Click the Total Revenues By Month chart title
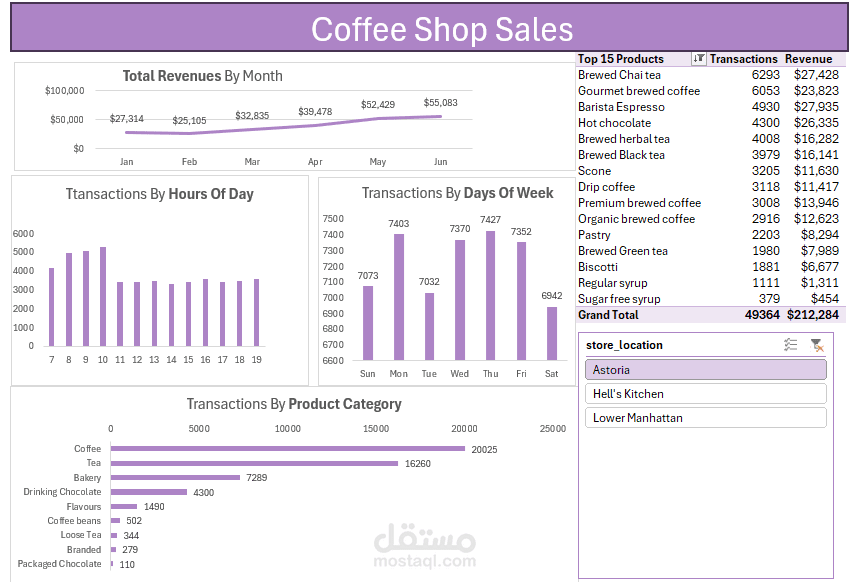The width and height of the screenshot is (851, 582). coord(201,75)
